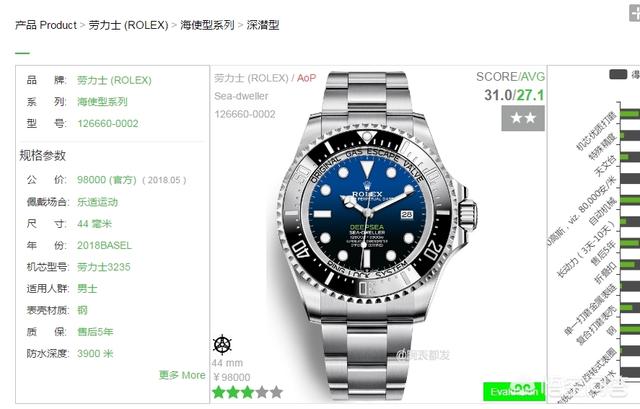Click the SCORE/AVG 31.0/27.1 value
The width and height of the screenshot is (640, 409).
coord(514,95)
